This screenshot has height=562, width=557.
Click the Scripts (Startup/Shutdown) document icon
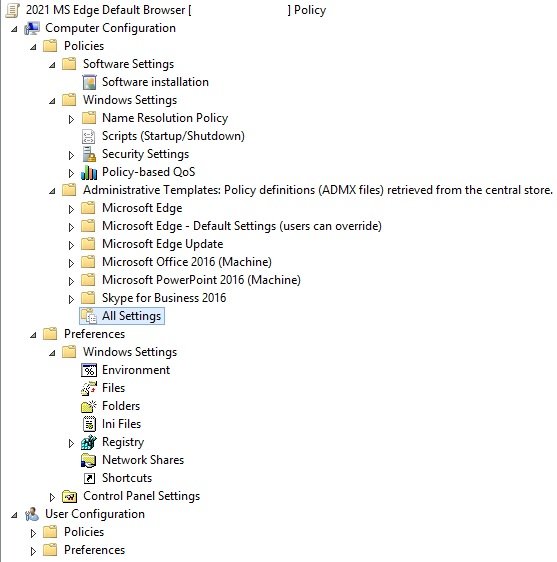(89, 136)
